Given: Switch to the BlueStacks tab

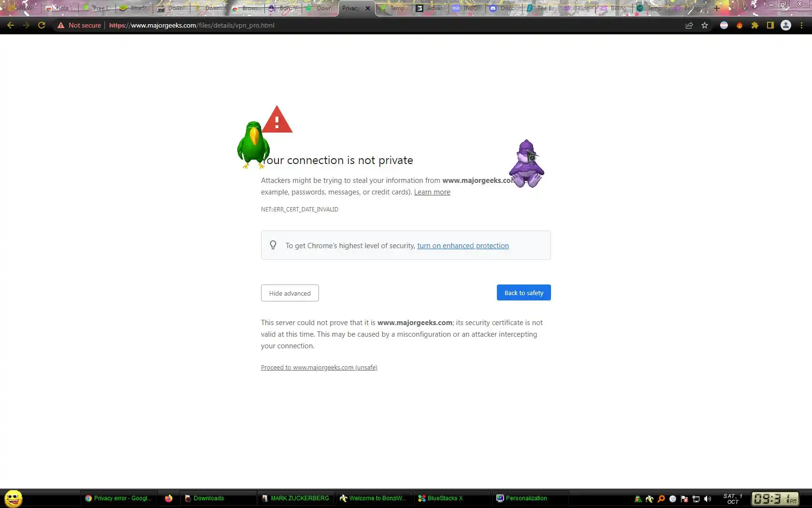Looking at the screenshot, I should click(x=134, y=8).
